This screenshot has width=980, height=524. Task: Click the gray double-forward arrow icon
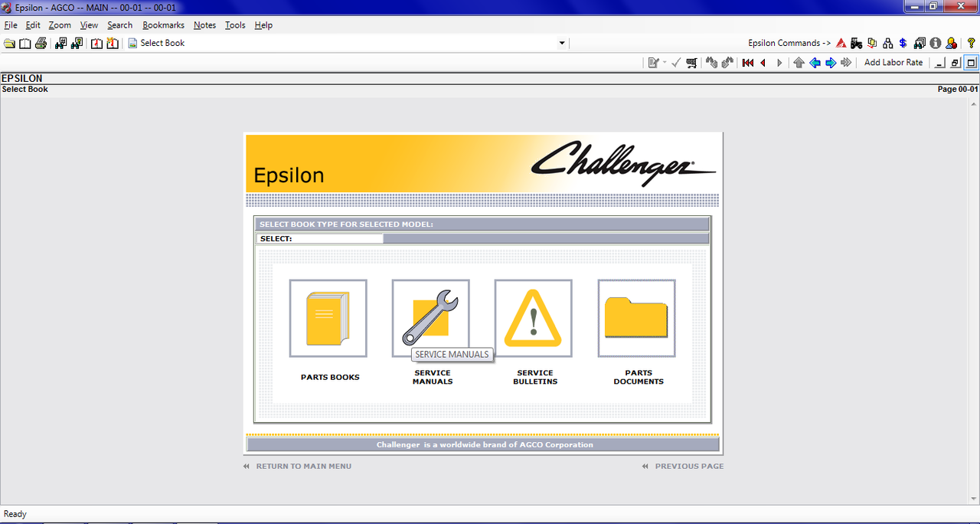tap(846, 63)
